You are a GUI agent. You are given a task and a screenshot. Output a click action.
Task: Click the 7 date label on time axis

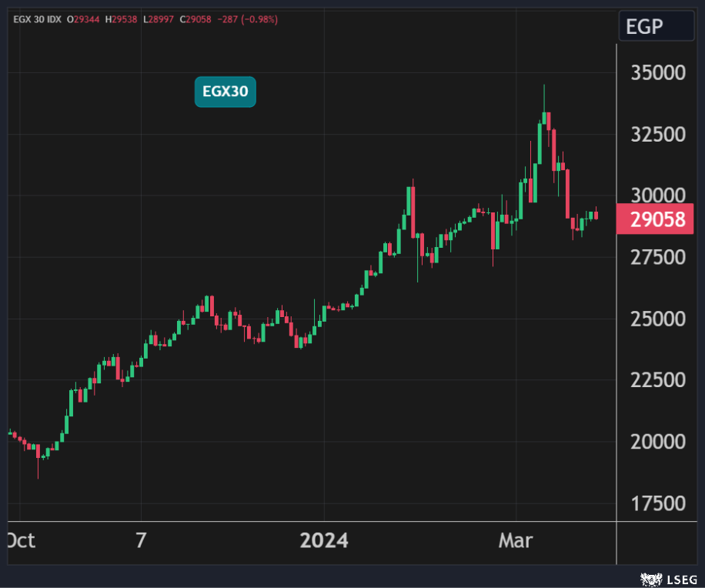pyautogui.click(x=141, y=541)
